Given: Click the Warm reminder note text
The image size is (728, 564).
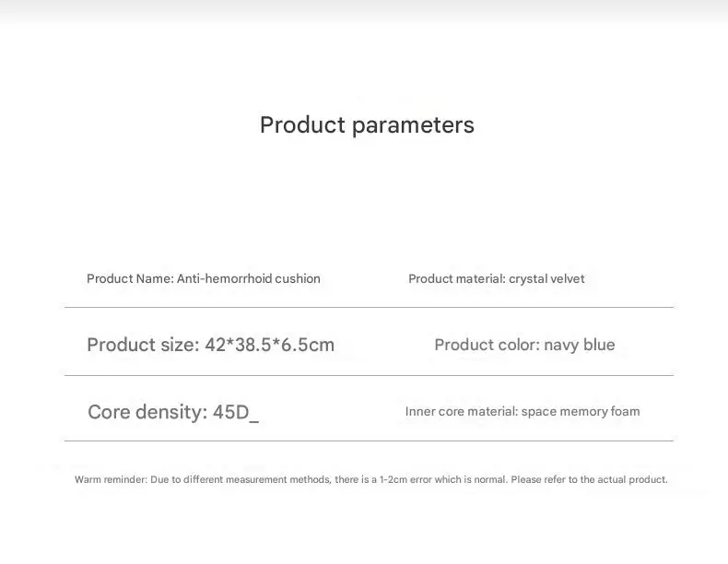Looking at the screenshot, I should click(371, 479).
